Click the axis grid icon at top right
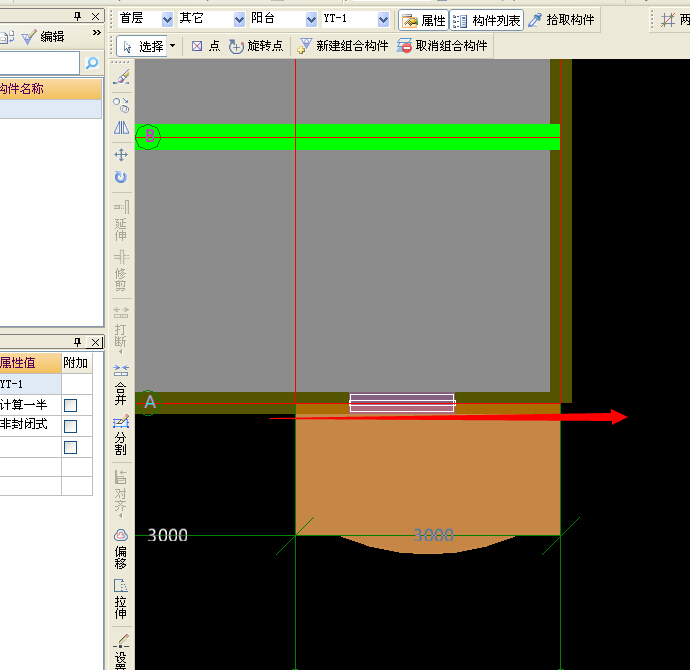This screenshot has width=690, height=670. click(668, 20)
